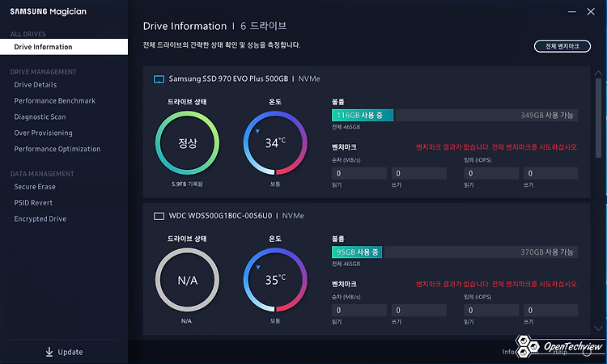Click the 116GB used volume bar

coord(363,116)
